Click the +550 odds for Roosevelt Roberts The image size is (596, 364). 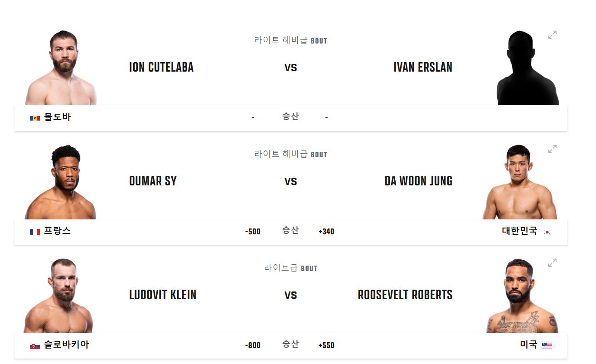(326, 345)
